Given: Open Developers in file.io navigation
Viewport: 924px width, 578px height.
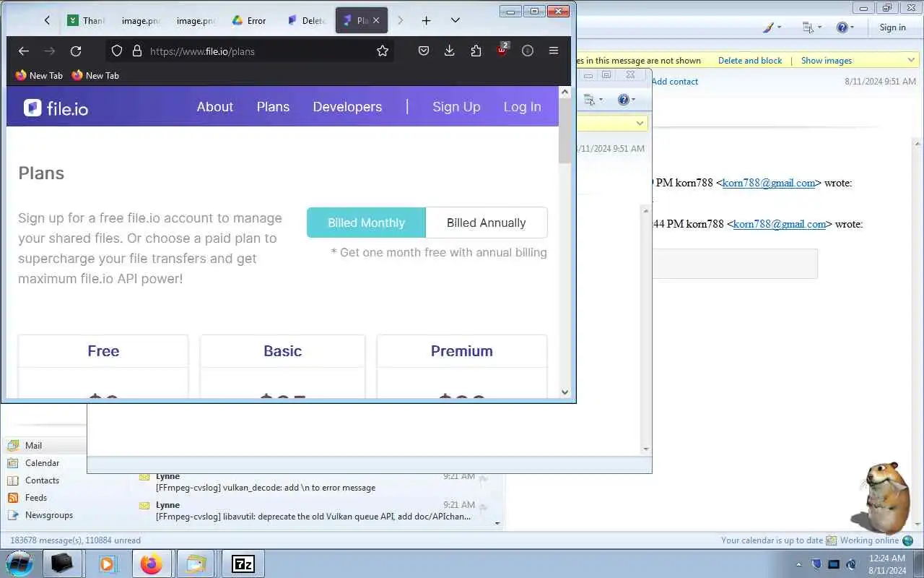Looking at the screenshot, I should coord(347,107).
